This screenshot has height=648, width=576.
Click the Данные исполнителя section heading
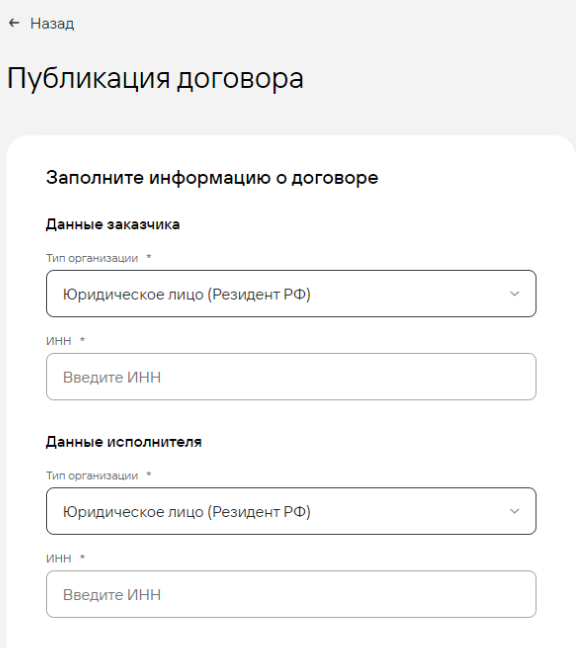coord(124,442)
